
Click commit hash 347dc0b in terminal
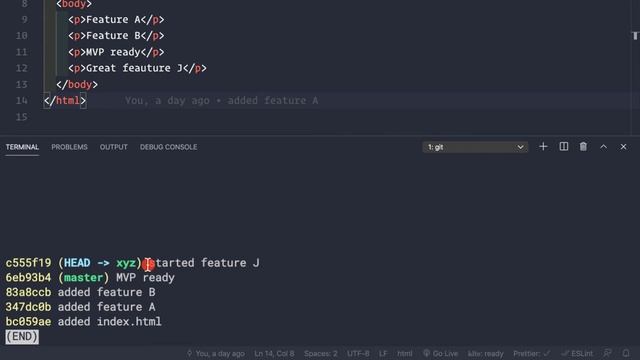point(28,307)
